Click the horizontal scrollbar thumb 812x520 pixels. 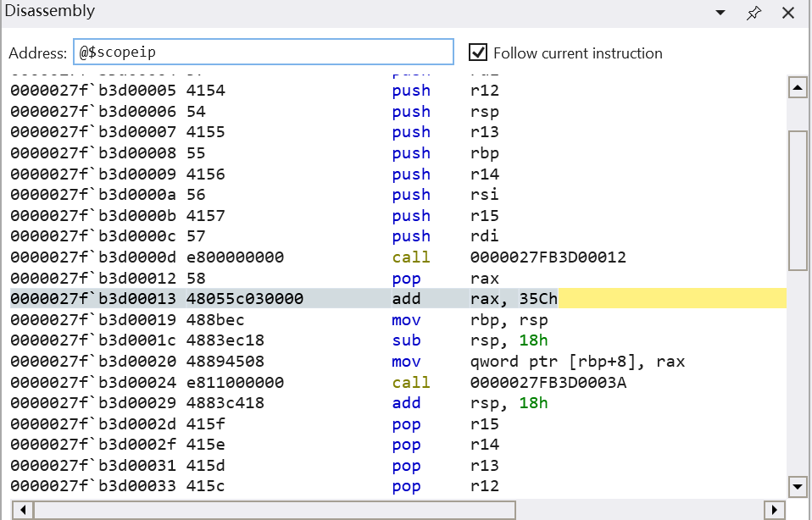pos(275,510)
